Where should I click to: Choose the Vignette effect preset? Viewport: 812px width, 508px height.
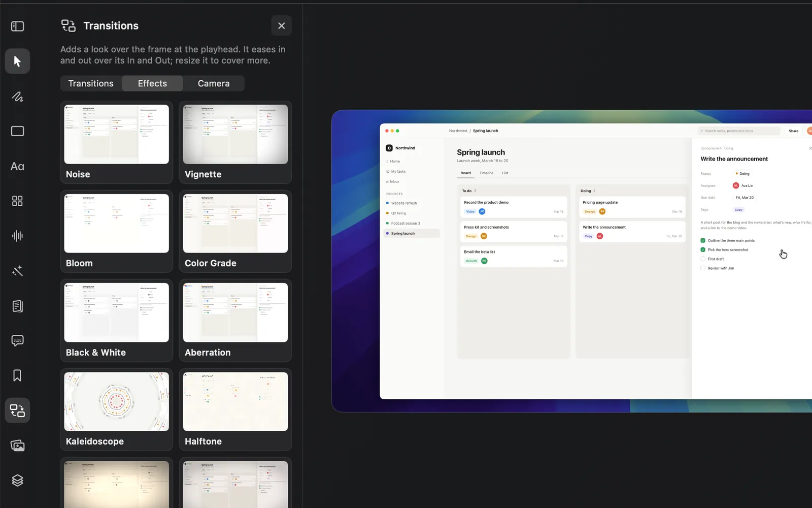point(235,142)
